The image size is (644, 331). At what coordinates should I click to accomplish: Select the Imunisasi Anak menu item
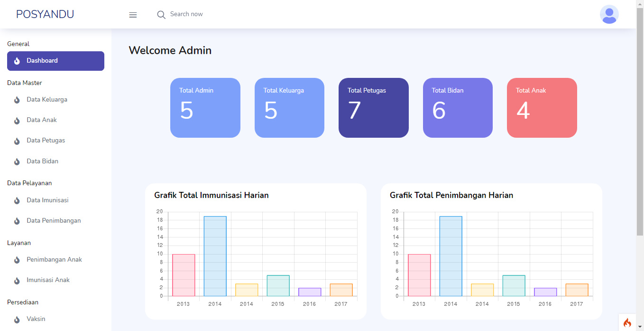tap(49, 280)
